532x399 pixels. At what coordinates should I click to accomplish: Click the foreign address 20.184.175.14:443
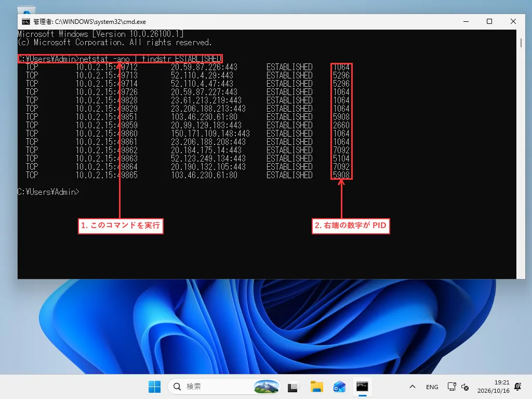pos(206,150)
